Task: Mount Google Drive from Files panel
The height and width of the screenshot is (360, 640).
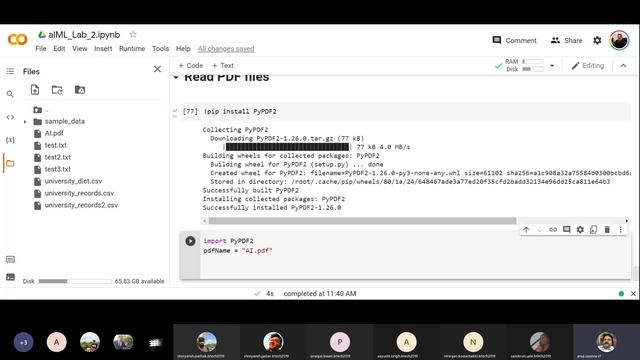Action: [80, 90]
